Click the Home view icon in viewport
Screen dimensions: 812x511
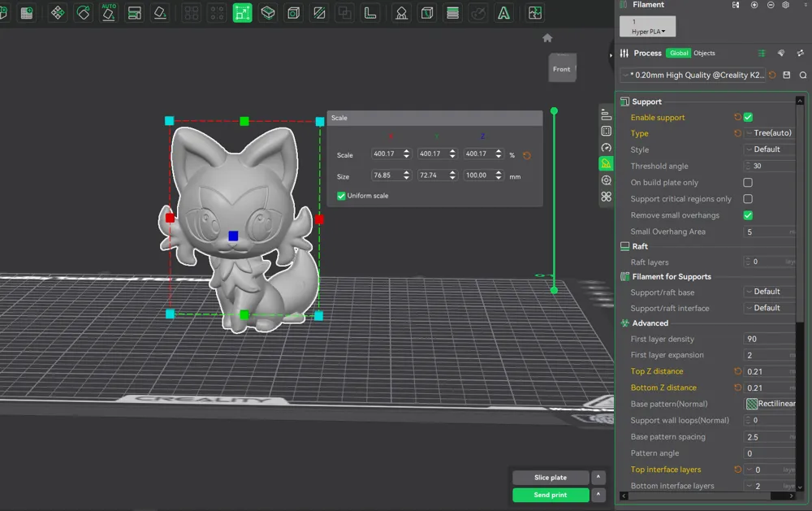547,38
